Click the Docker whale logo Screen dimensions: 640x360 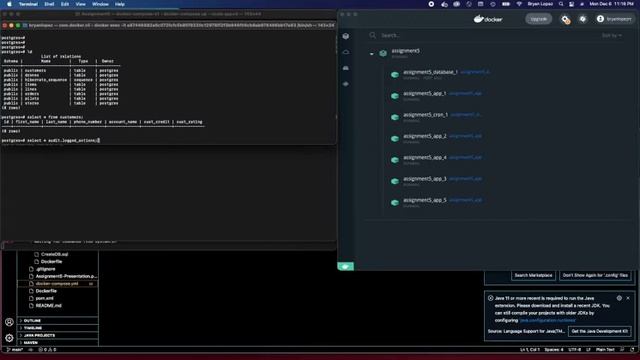point(488,19)
